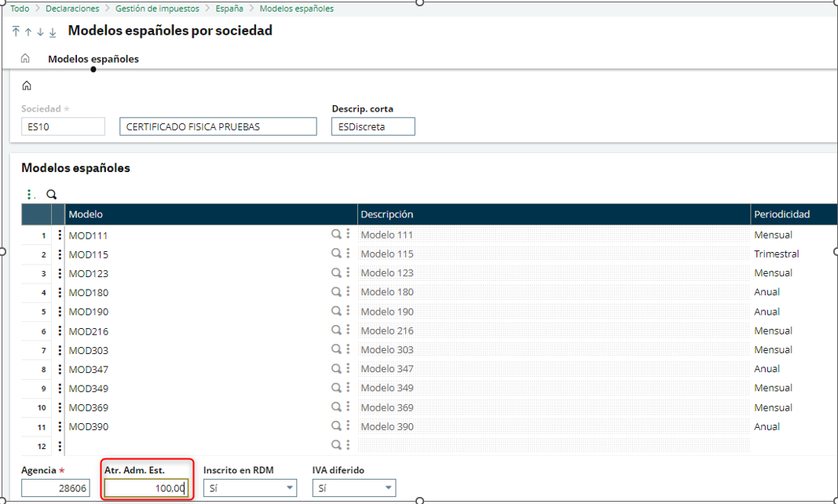Open row menu for MOD180 line

click(x=60, y=292)
